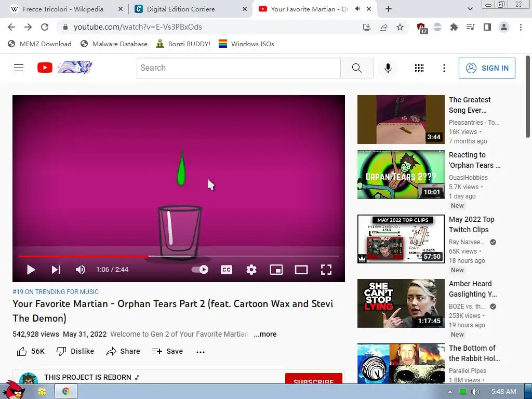
Task: Open the Bonzi BUDDY! bookmark
Action: 183,44
